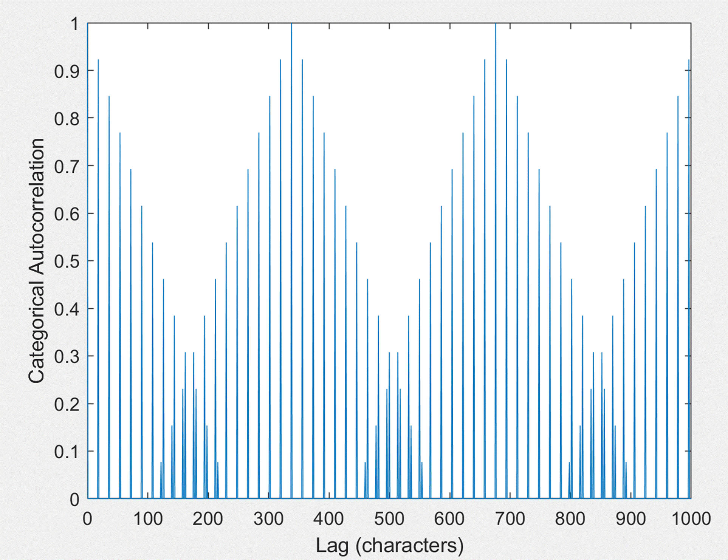Select the x-axis tick label "200"
Screen dimensions: 728x560
[208, 519]
